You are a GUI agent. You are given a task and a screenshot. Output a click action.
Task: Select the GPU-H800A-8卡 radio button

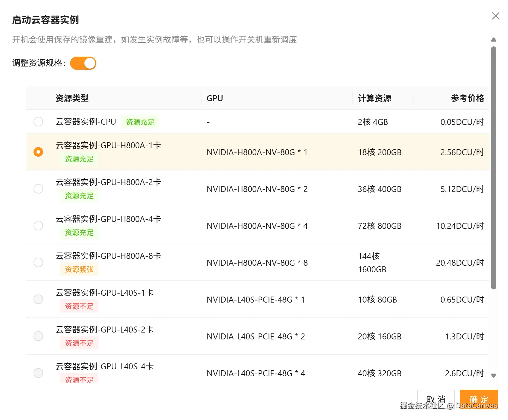click(38, 262)
